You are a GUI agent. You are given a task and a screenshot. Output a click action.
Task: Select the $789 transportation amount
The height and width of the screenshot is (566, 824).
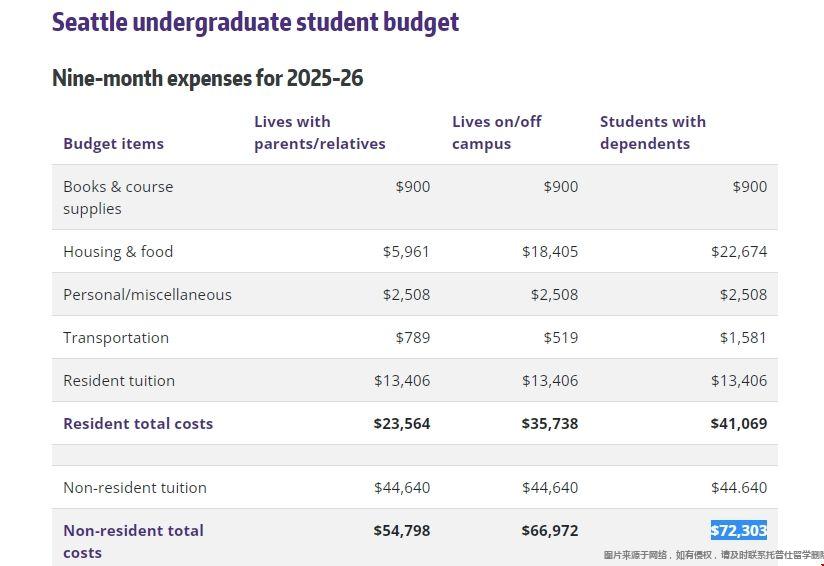(412, 337)
